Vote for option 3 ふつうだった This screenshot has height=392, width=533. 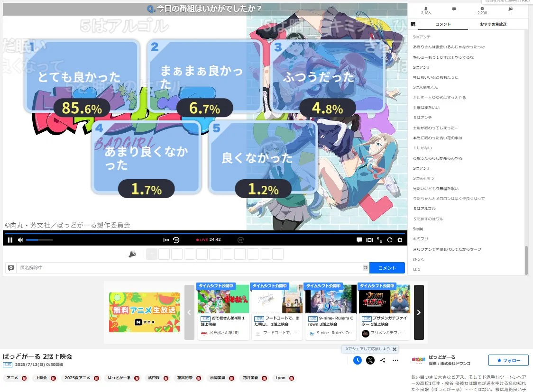click(328, 76)
